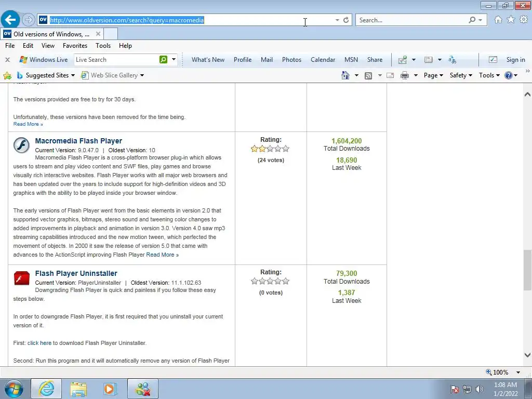Click the Windows Live share/blog icon
The image size is (532, 399).
click(x=403, y=60)
